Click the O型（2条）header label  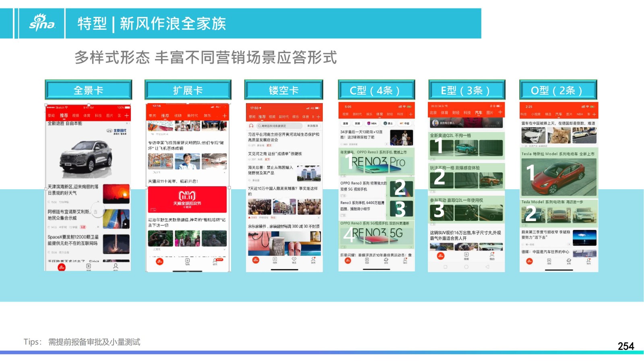click(558, 90)
